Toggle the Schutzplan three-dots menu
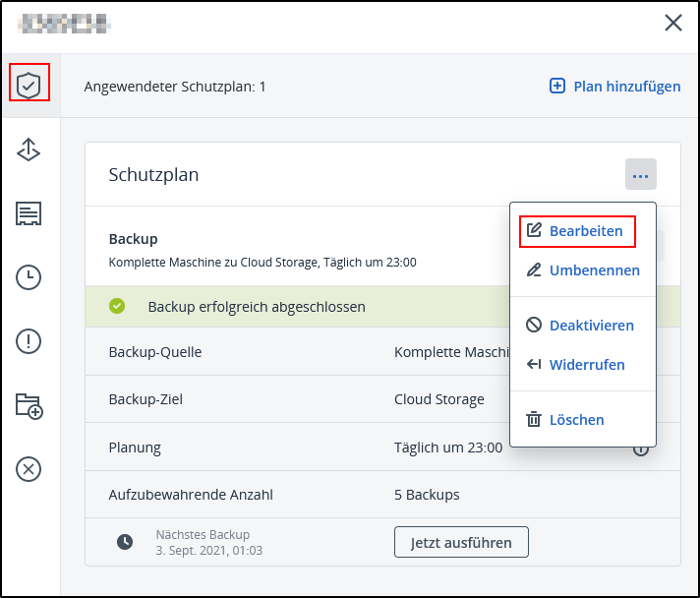Screen dimensions: 700x598 (x=640, y=175)
